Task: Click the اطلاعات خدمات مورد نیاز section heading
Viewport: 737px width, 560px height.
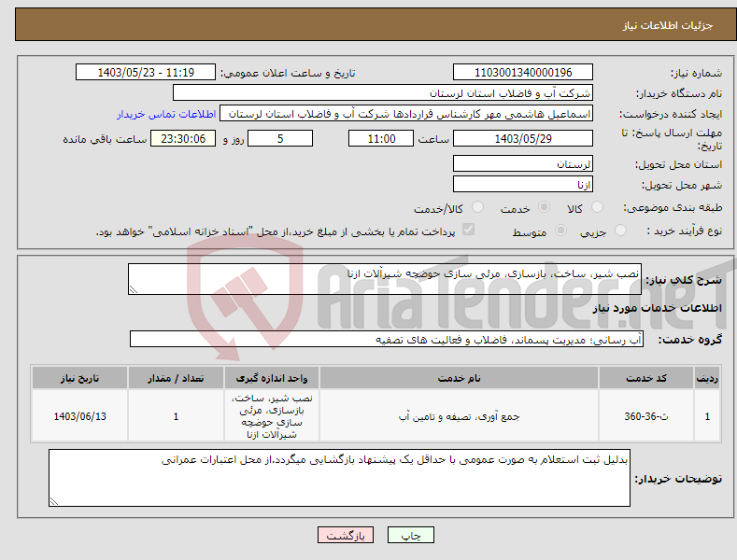Action: pyautogui.click(x=657, y=308)
